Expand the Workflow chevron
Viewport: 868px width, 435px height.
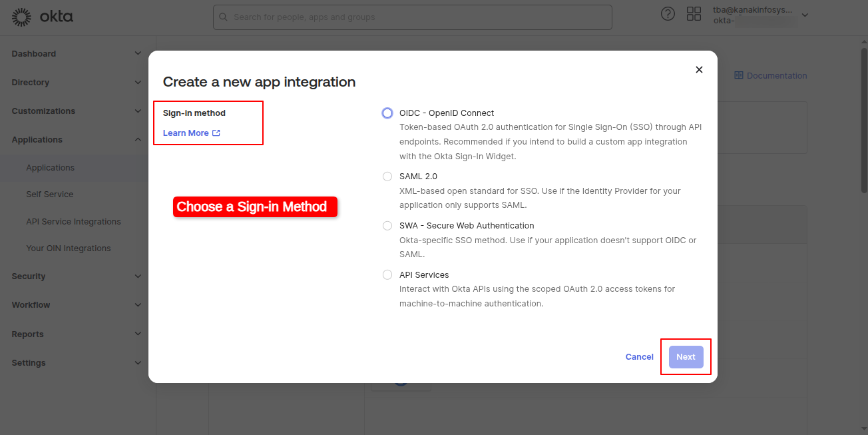(138, 305)
